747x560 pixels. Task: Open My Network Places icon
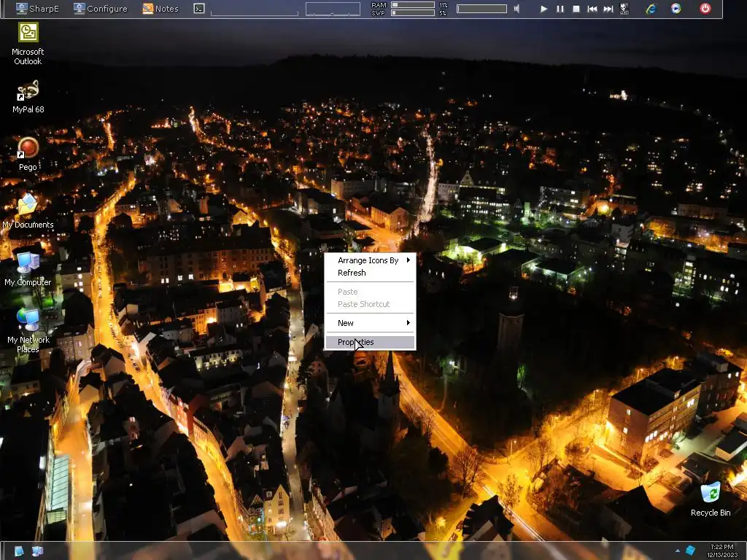[28, 321]
